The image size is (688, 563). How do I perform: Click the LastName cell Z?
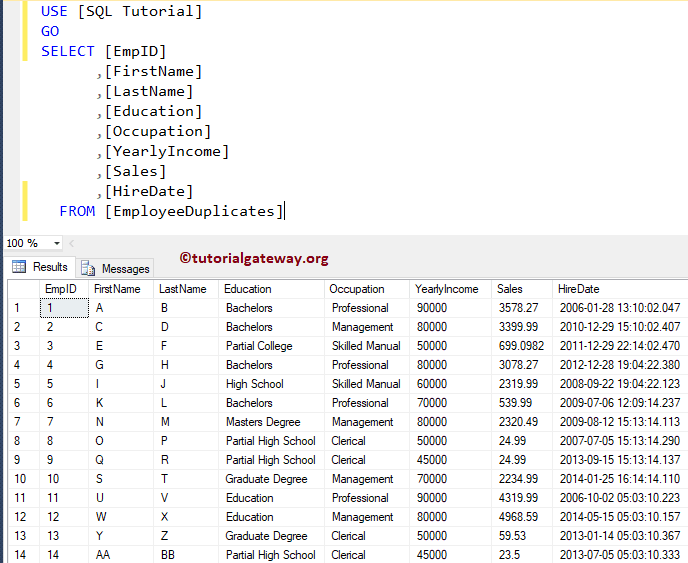(186, 536)
